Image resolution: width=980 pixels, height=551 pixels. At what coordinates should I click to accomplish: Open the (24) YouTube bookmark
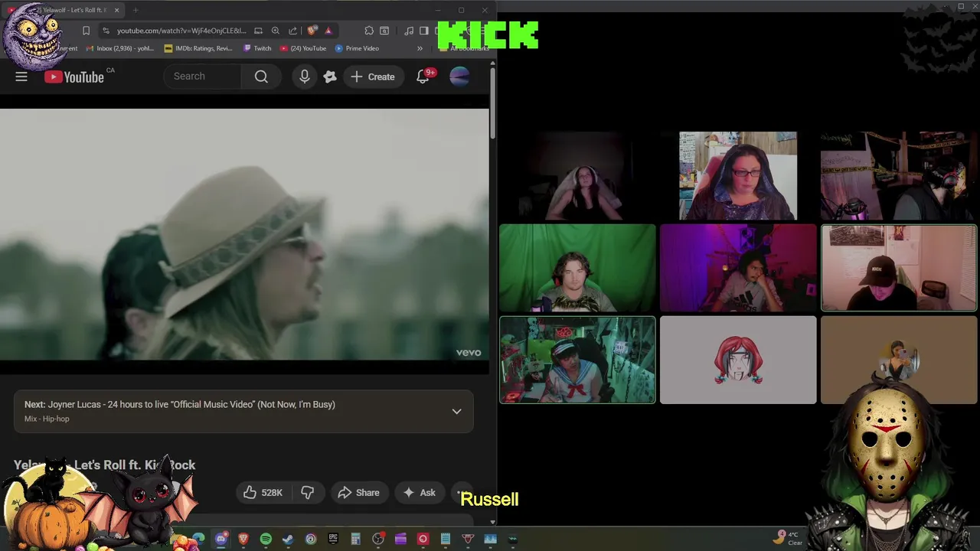[303, 48]
